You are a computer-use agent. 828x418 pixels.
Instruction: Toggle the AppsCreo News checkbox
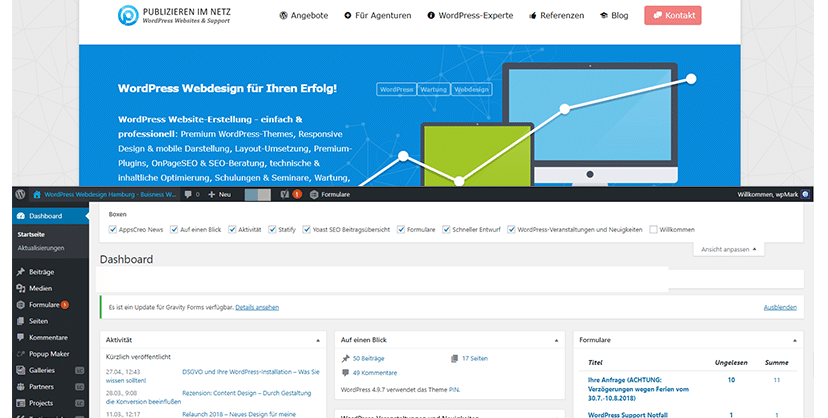point(112,229)
